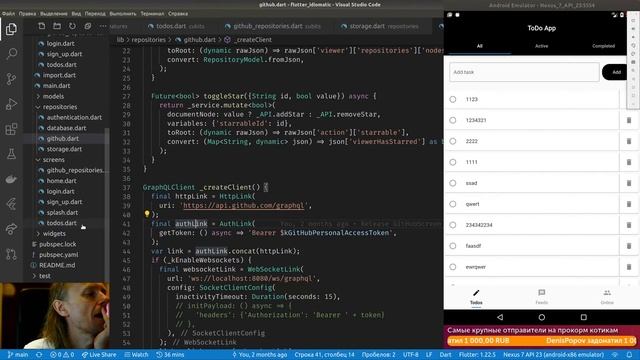640x360 pixels.
Task: Switch to the Active tab in ToDo App
Action: (542, 46)
